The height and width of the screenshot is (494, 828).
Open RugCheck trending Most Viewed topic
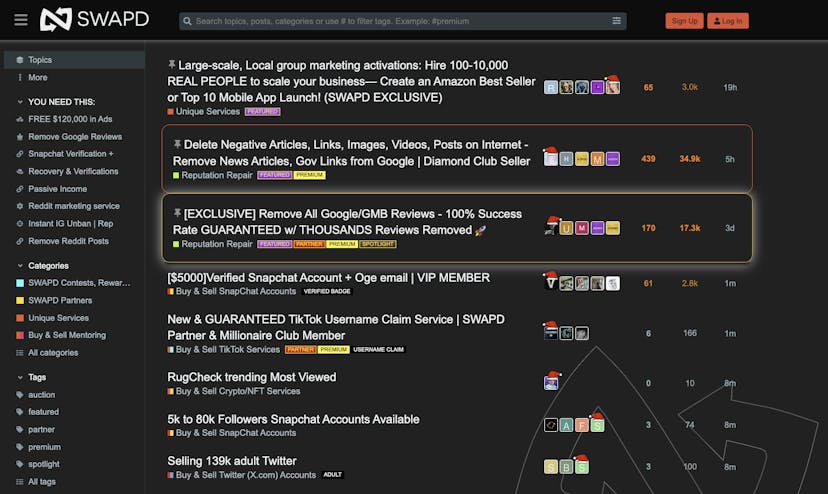251,377
